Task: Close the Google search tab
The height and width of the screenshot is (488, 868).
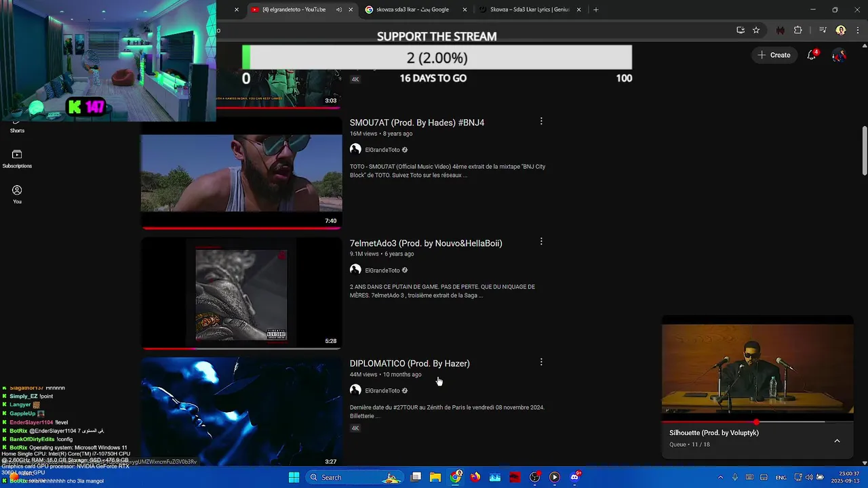Action: tap(465, 9)
